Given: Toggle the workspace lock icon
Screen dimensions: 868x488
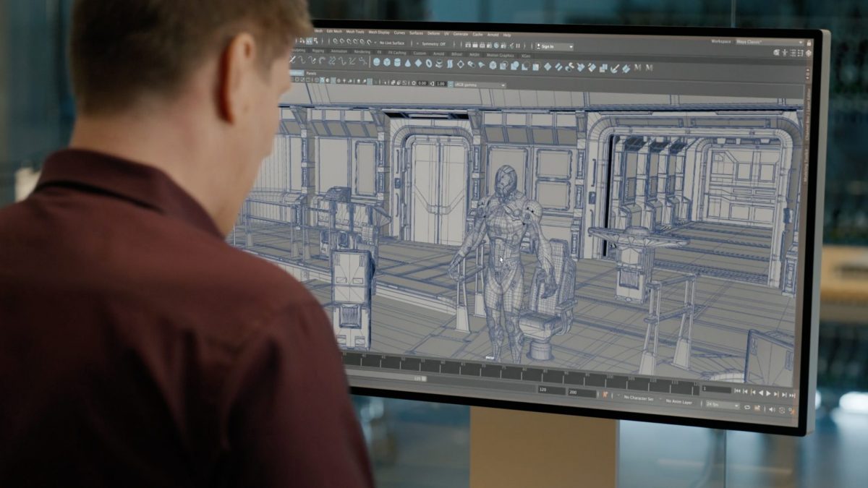Looking at the screenshot, I should tap(808, 43).
